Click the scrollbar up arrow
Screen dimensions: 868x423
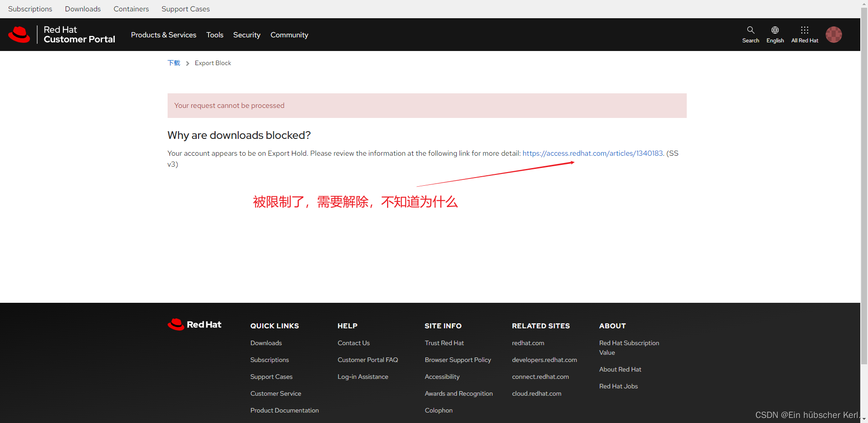(x=864, y=4)
